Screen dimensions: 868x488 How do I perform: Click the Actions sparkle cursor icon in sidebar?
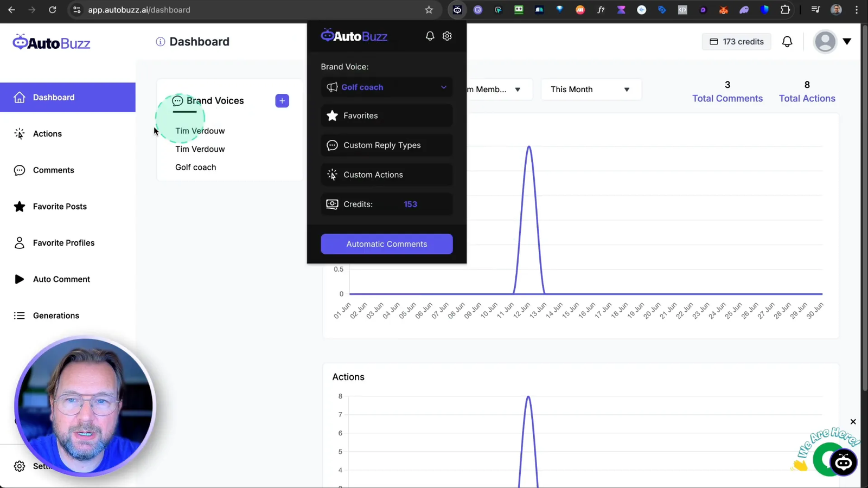tap(20, 134)
